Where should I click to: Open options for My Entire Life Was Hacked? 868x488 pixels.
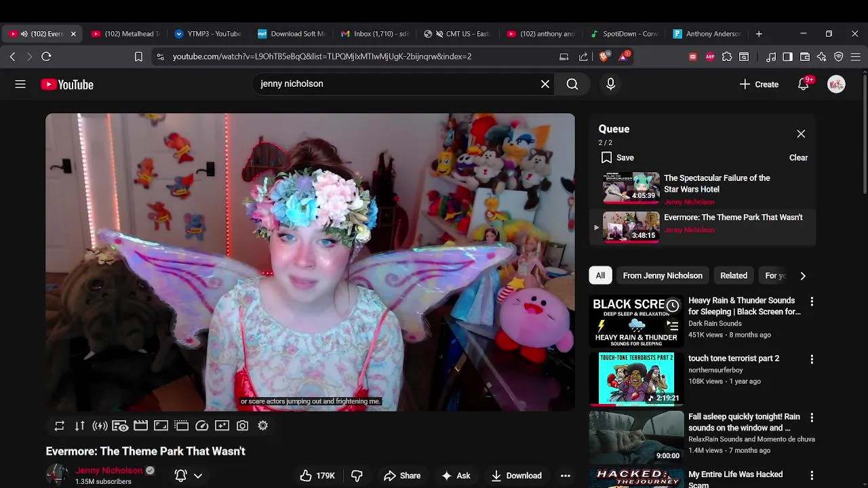[812, 475]
